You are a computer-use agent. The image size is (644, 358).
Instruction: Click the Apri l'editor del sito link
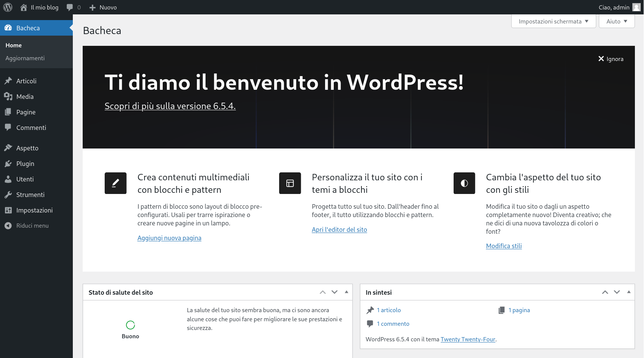339,230
